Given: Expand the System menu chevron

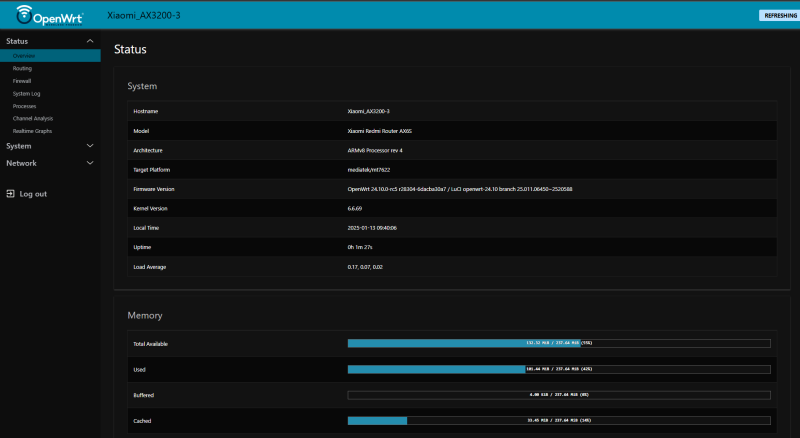Looking at the screenshot, I should [x=90, y=146].
